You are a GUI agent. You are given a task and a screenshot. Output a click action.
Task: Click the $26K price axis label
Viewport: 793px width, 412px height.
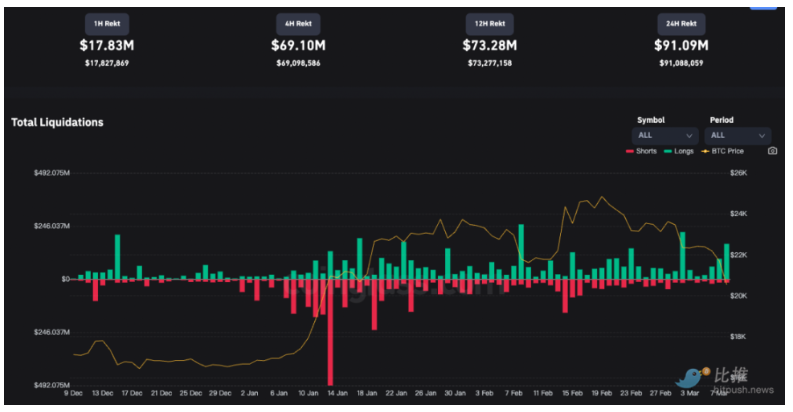(x=738, y=173)
